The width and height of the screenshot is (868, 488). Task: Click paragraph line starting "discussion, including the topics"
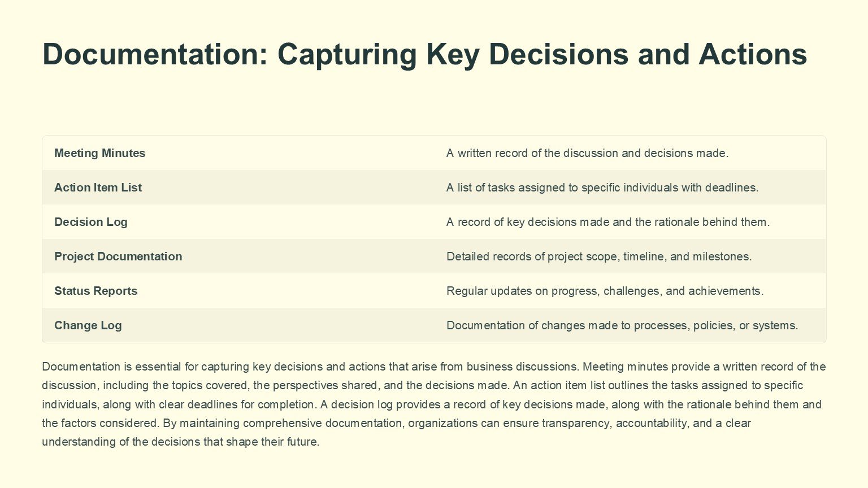[422, 385]
